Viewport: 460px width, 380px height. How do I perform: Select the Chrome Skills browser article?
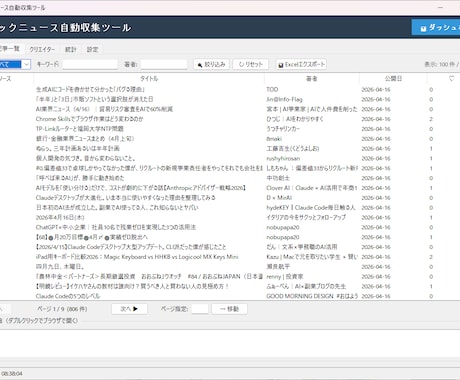coord(89,119)
